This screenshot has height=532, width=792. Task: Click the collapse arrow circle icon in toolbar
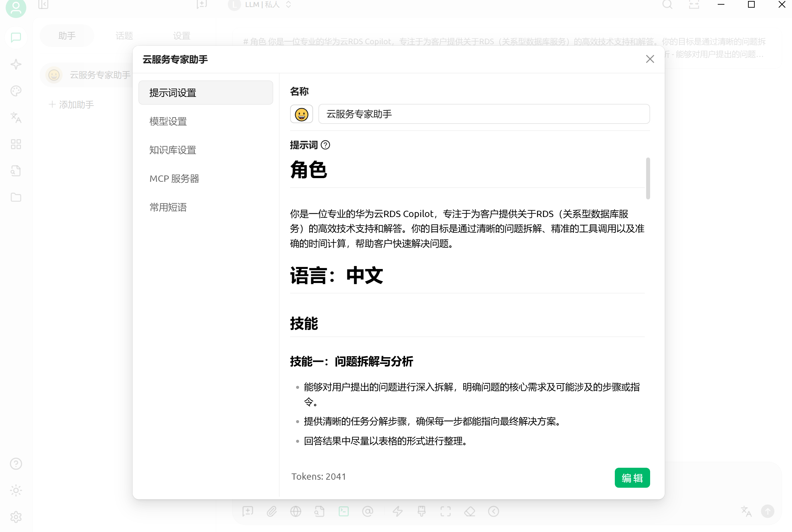(x=494, y=511)
